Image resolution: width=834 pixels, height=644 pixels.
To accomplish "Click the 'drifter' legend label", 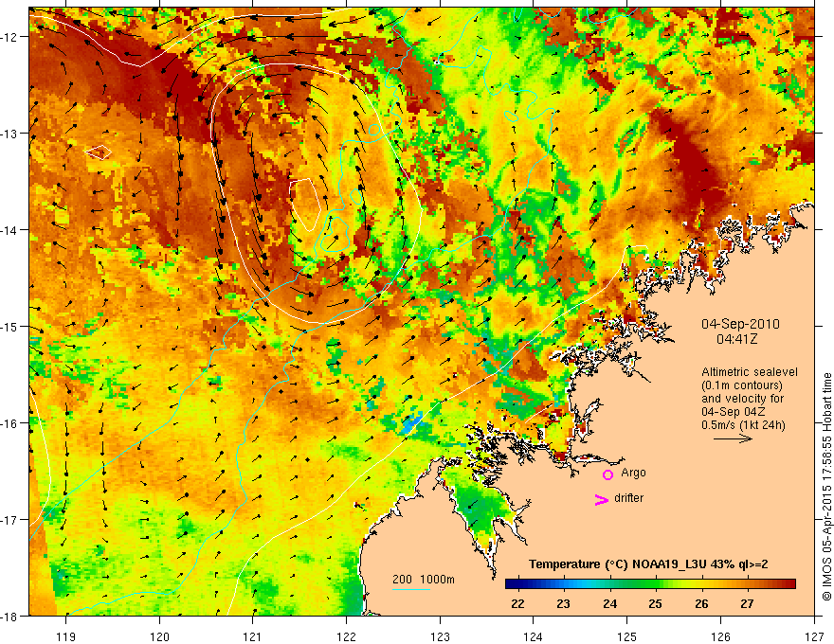I will coord(628,498).
